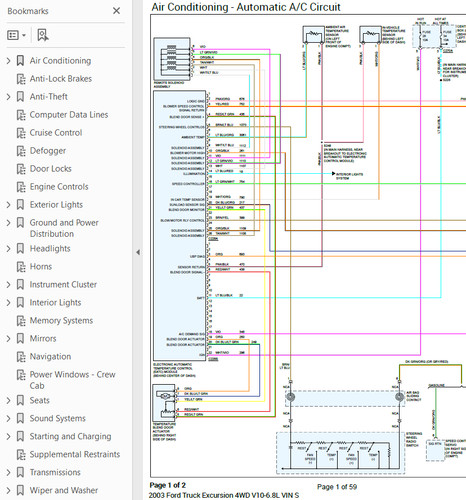This screenshot has width=466, height=500.
Task: Expand Ground and Power Distribution bookmark
Action: tap(9, 223)
